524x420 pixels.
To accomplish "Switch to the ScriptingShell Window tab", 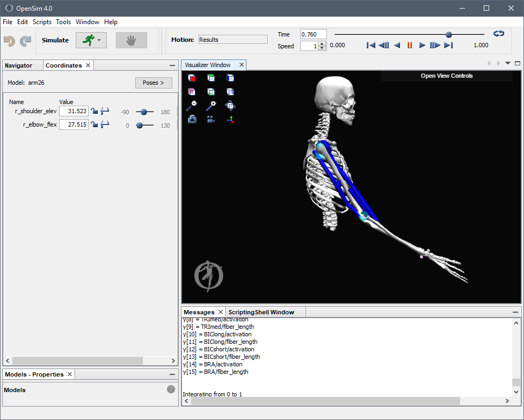I will 261,312.
